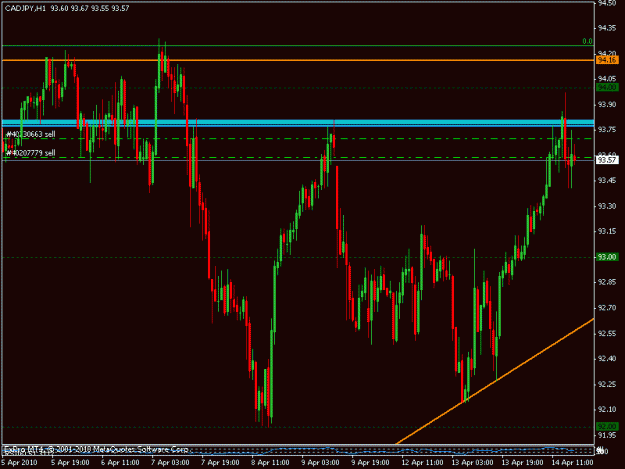Image resolution: width=625 pixels, height=469 pixels.
Task: Click the 93.45 price axis label
Action: [x=607, y=181]
